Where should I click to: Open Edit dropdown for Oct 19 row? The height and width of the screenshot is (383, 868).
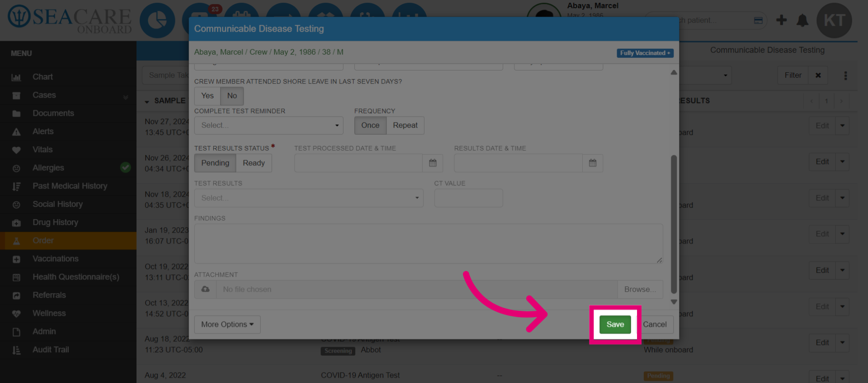click(842, 270)
